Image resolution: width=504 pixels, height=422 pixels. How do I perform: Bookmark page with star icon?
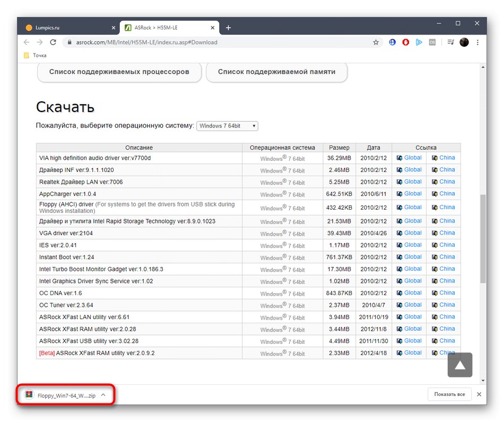point(376,42)
